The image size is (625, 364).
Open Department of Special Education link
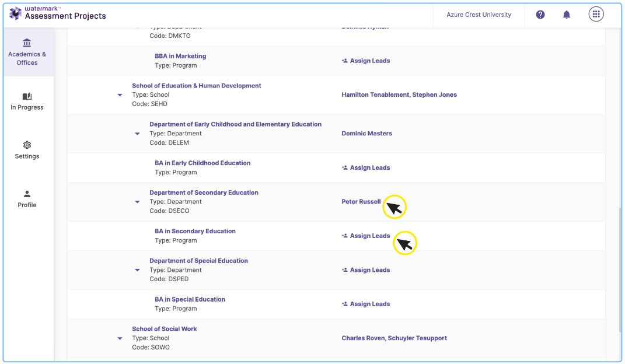198,261
